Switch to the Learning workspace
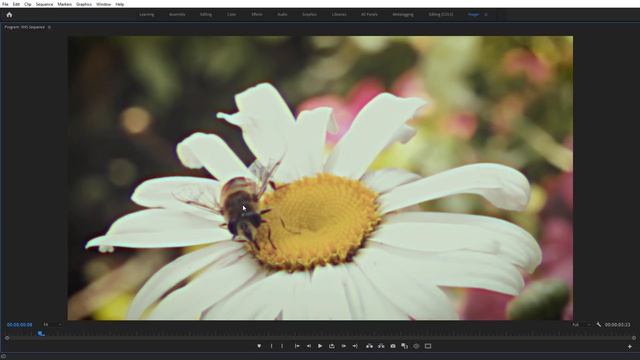 click(147, 15)
